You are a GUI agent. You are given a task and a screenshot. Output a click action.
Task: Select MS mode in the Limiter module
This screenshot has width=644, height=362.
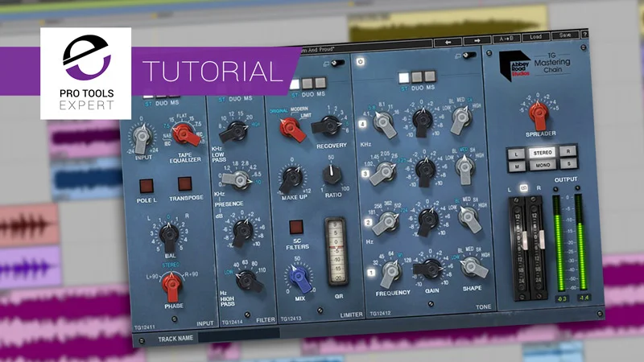(x=320, y=83)
